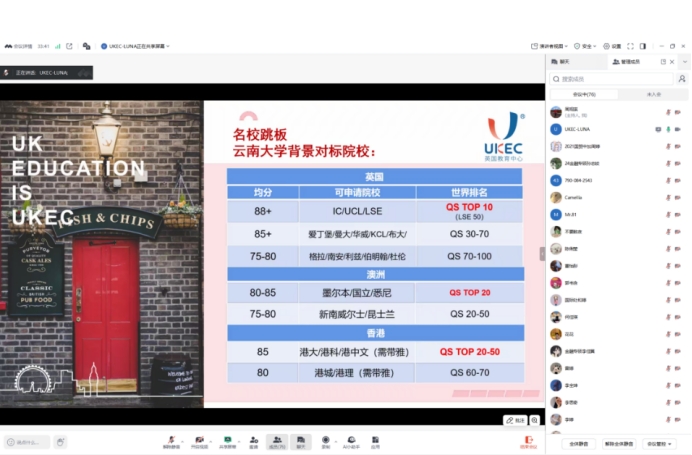
Task: Expand the 全体管理 dropdown at panel bottom
Action: click(659, 443)
